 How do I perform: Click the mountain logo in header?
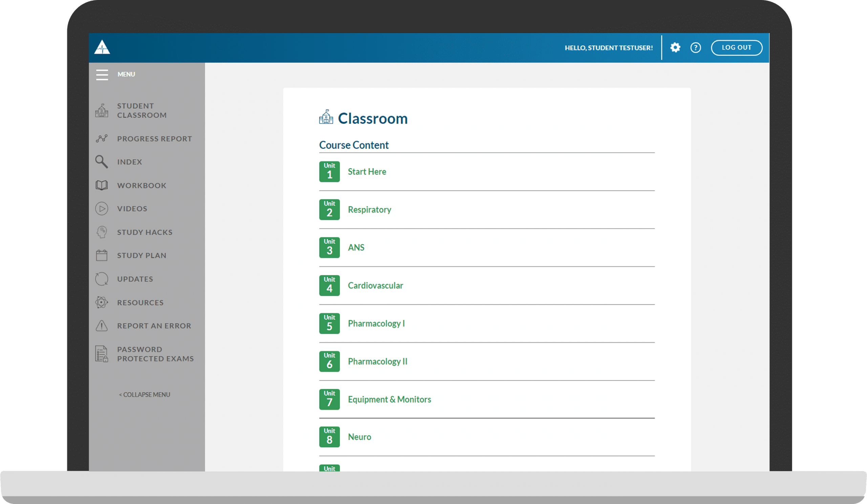tap(102, 47)
